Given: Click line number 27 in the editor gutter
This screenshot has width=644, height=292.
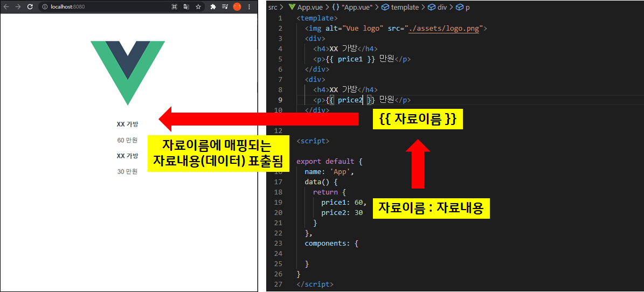Looking at the screenshot, I should tap(278, 284).
